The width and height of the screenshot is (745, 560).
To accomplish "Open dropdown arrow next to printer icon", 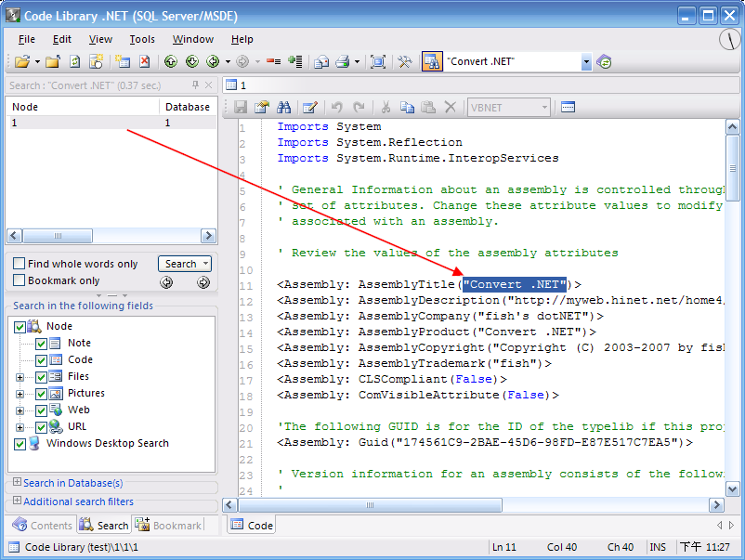I will [357, 61].
